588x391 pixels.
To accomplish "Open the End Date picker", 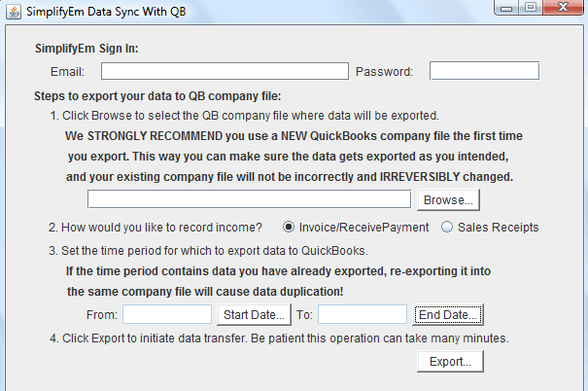I will (x=447, y=314).
